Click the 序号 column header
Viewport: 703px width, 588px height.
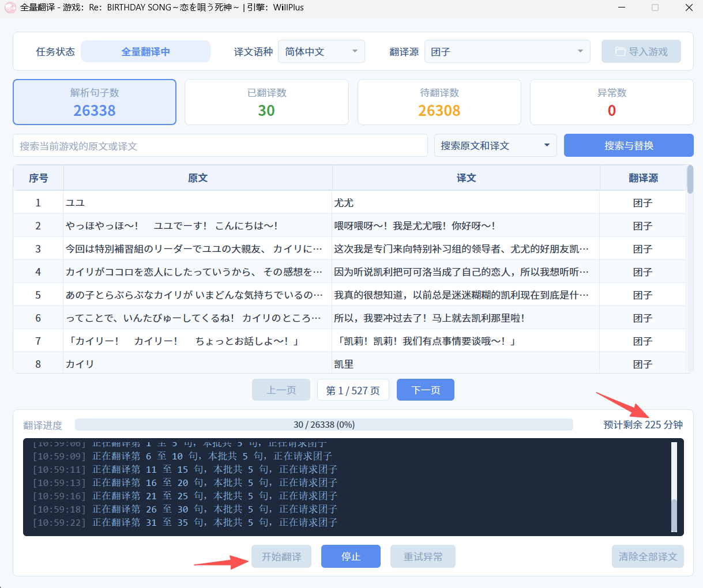click(38, 178)
